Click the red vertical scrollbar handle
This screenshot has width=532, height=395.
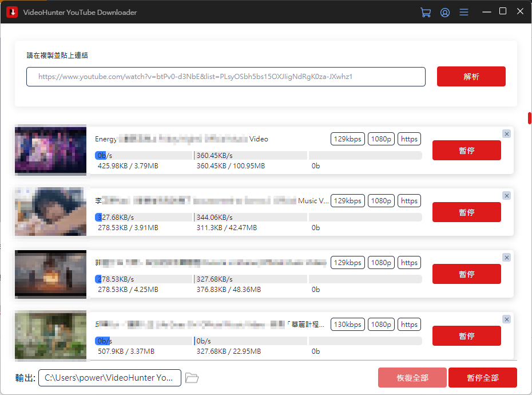[530, 118]
